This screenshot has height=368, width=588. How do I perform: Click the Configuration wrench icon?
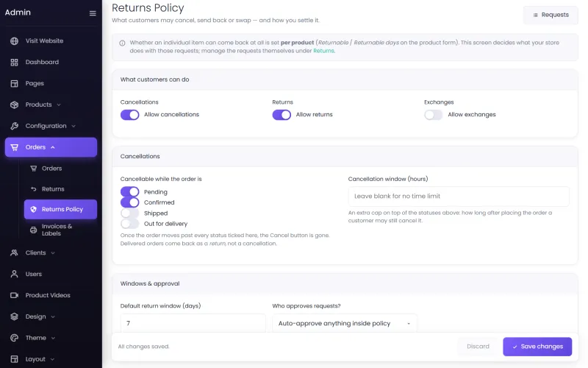point(14,126)
